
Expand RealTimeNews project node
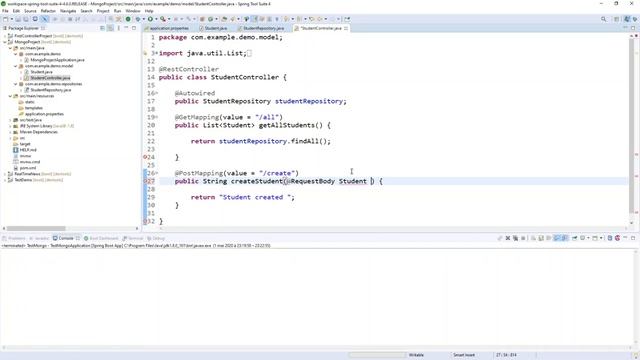5,174
